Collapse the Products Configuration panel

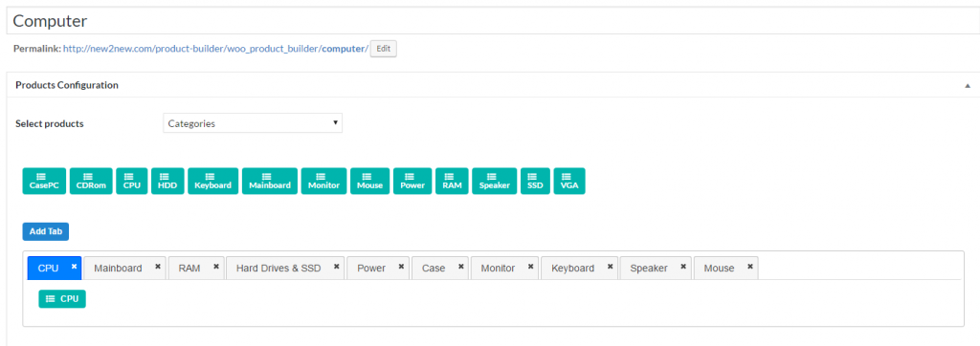[x=968, y=85]
